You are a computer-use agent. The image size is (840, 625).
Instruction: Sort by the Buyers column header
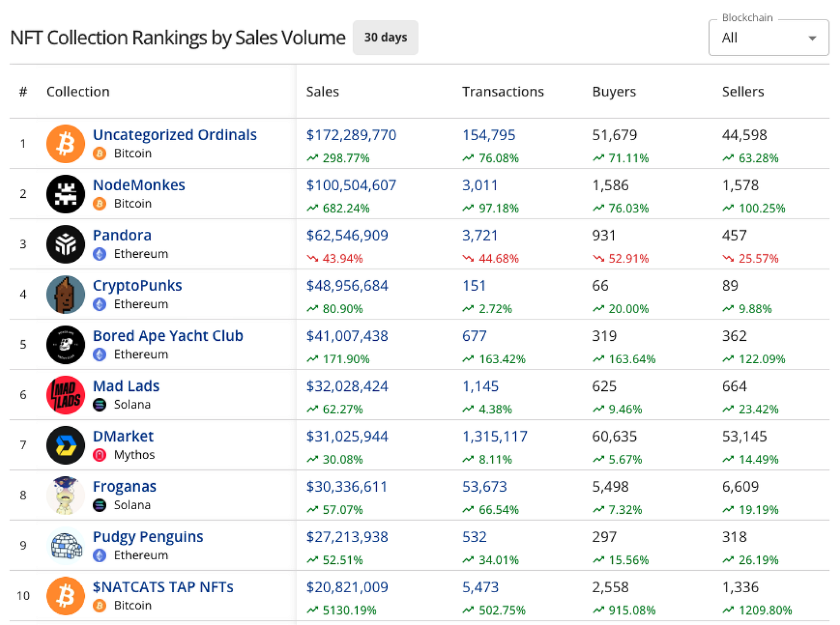pyautogui.click(x=614, y=92)
